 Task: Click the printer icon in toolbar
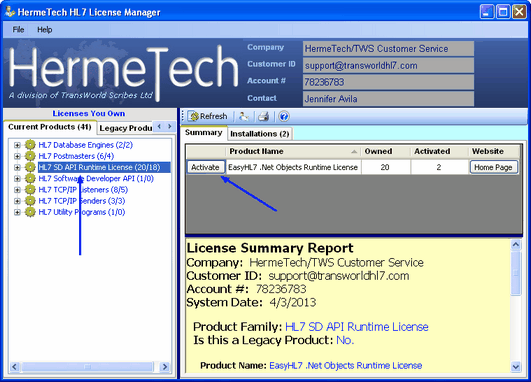pos(263,116)
